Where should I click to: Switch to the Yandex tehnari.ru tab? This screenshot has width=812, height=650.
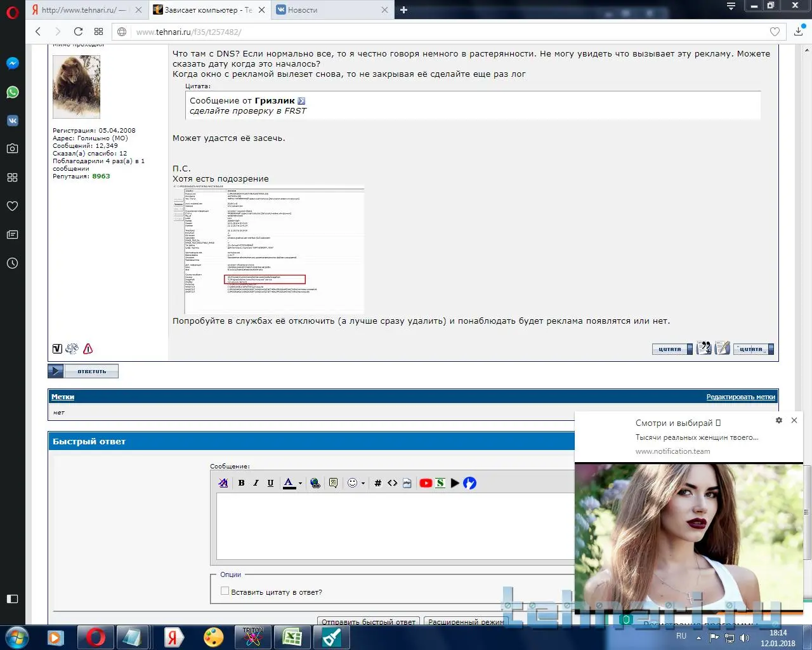tap(88, 10)
